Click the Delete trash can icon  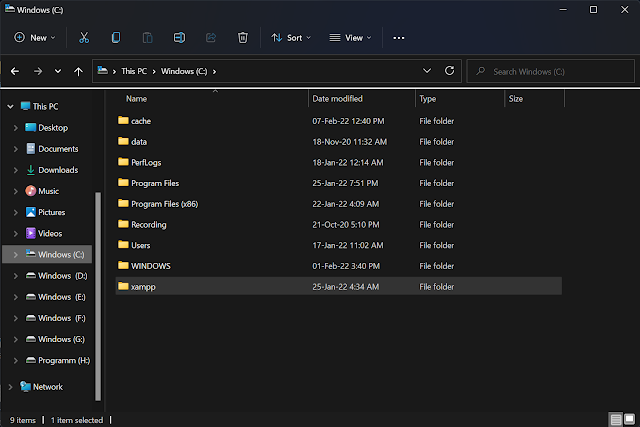point(243,38)
